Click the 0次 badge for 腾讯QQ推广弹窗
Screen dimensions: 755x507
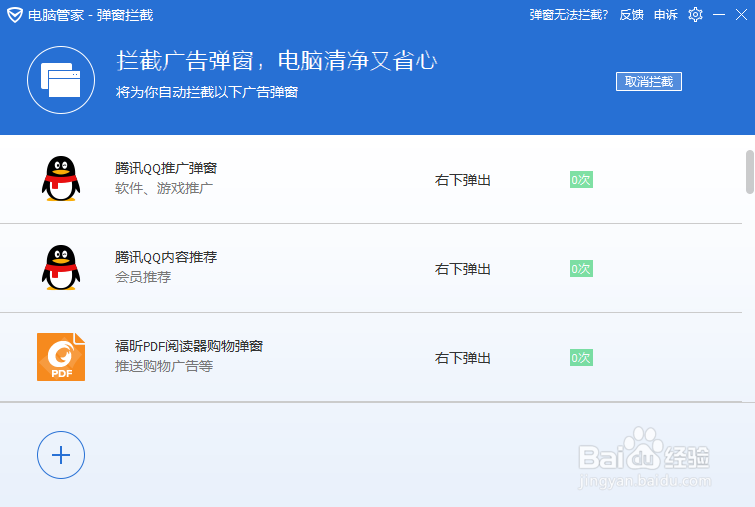click(581, 180)
